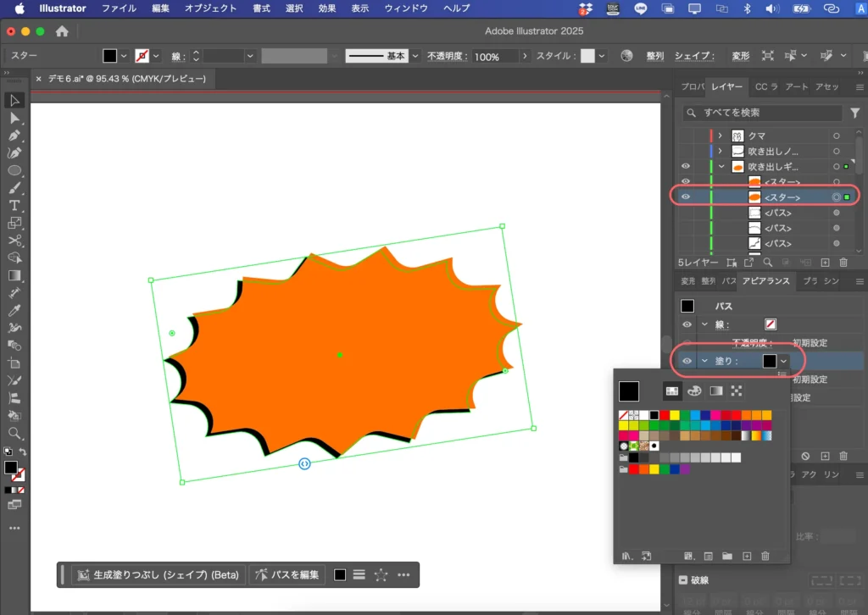Select the Type tool in the toolbar
The height and width of the screenshot is (615, 868).
pyautogui.click(x=14, y=206)
